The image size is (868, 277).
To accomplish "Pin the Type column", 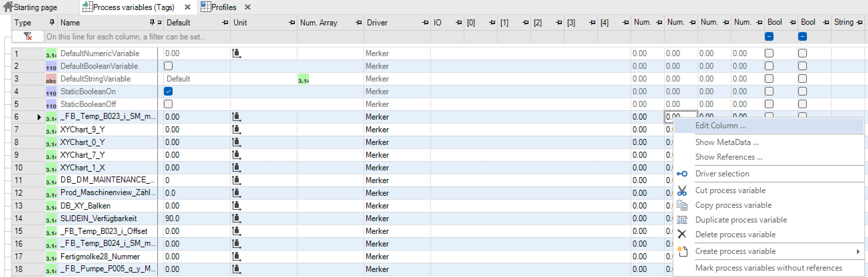I will 52,22.
